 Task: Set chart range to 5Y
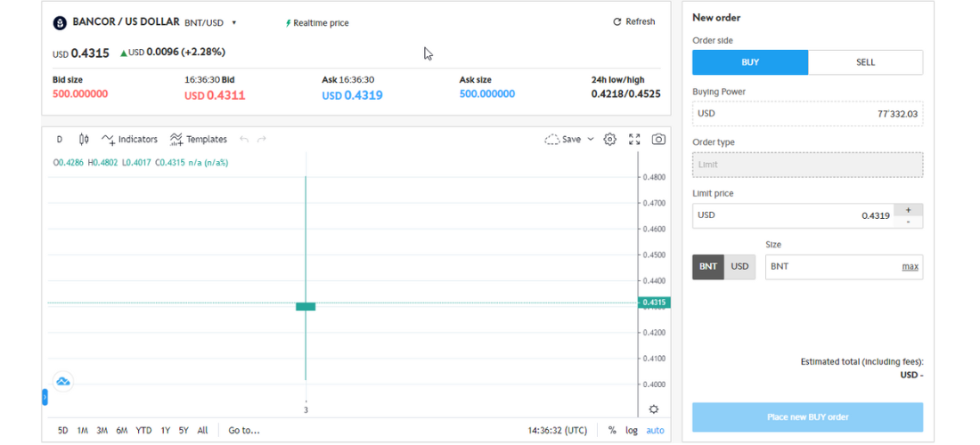(184, 431)
